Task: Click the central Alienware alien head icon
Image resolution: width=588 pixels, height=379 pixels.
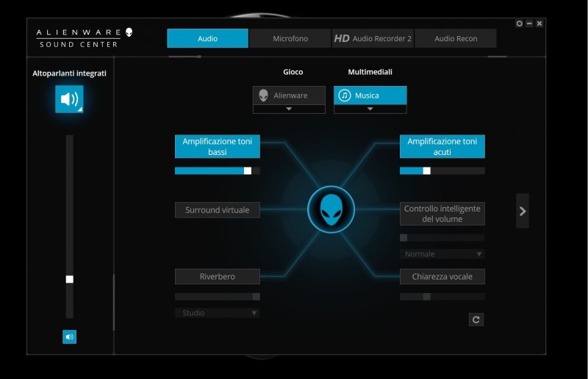Action: [x=331, y=210]
